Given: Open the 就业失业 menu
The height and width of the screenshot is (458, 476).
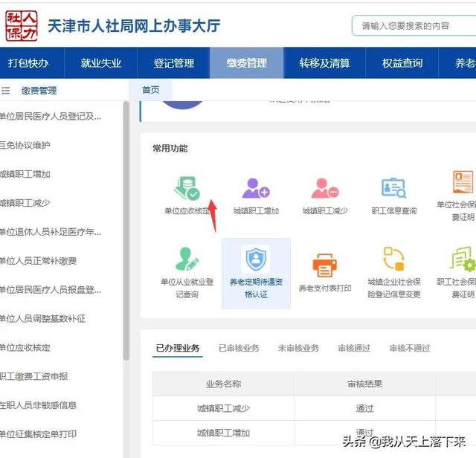Looking at the screenshot, I should 101,63.
